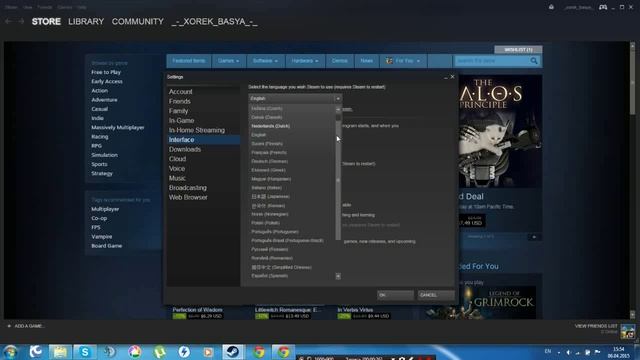Open File Explorer from the taskbar
Screen dimensions: 640x360
pyautogui.click(x=60, y=352)
